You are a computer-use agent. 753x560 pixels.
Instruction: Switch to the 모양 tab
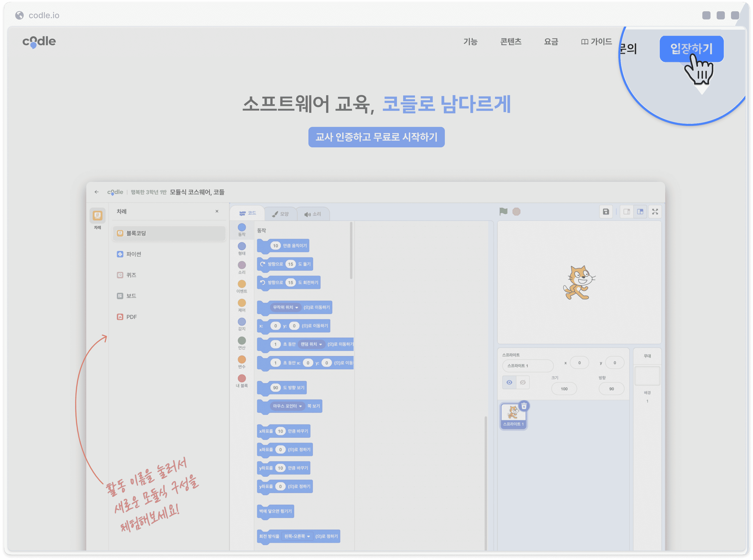(281, 214)
